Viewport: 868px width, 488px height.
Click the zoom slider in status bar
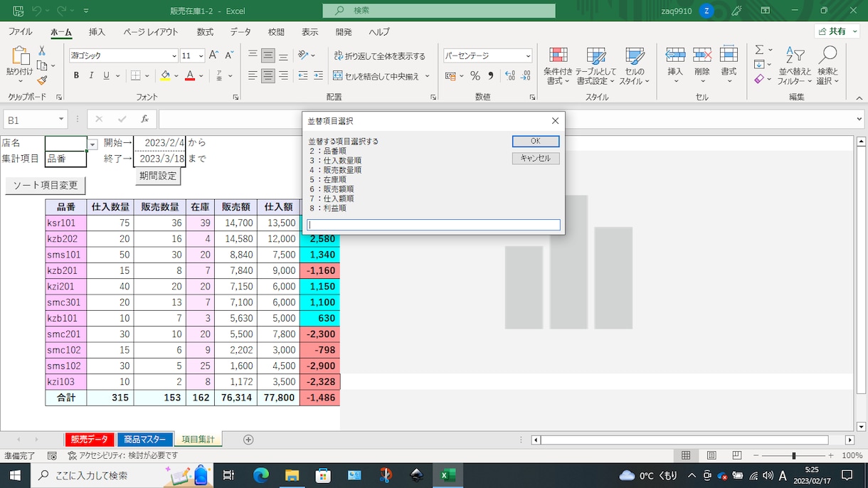[x=793, y=455]
